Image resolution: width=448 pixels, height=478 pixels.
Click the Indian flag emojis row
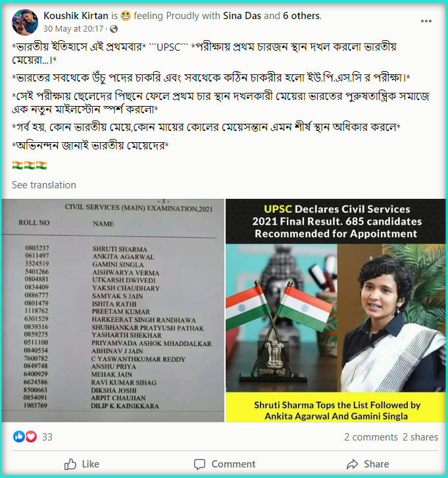click(30, 165)
